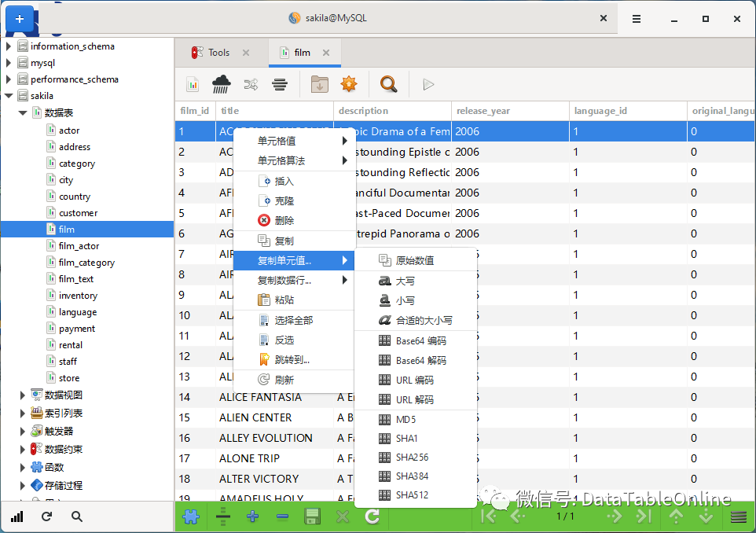Click the blue puzzle piece in green bar
This screenshot has height=533, width=756.
tap(191, 516)
